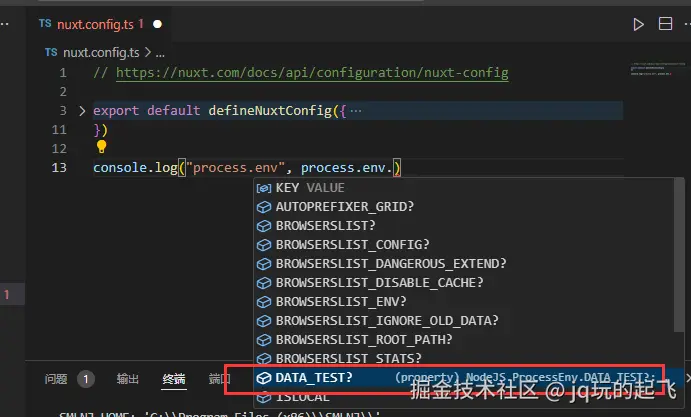This screenshot has width=691, height=417.
Task: Switch to the 终端 terminal panel tab
Action: (174, 379)
